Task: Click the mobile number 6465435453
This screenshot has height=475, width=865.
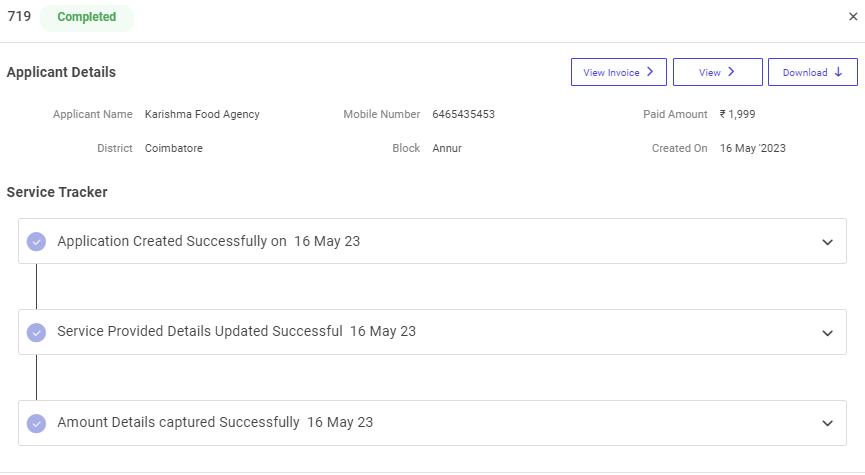Action: point(463,115)
